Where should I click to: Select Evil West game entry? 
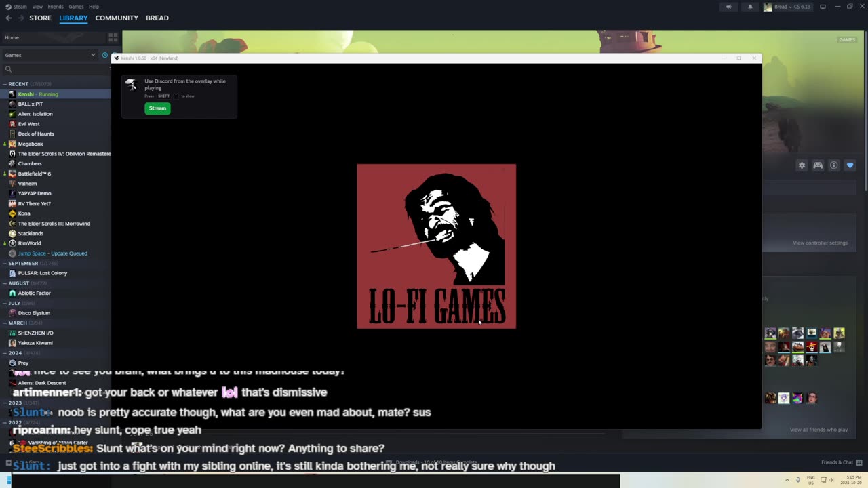point(56,124)
